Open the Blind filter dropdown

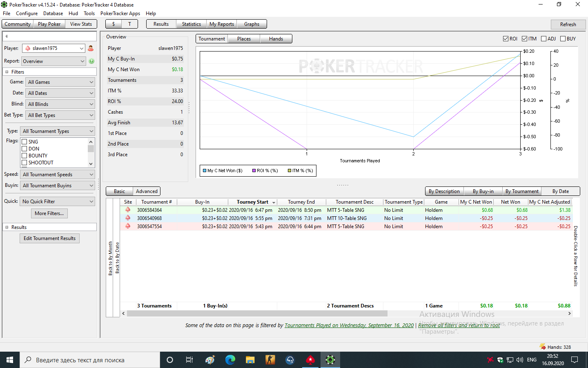pyautogui.click(x=60, y=104)
